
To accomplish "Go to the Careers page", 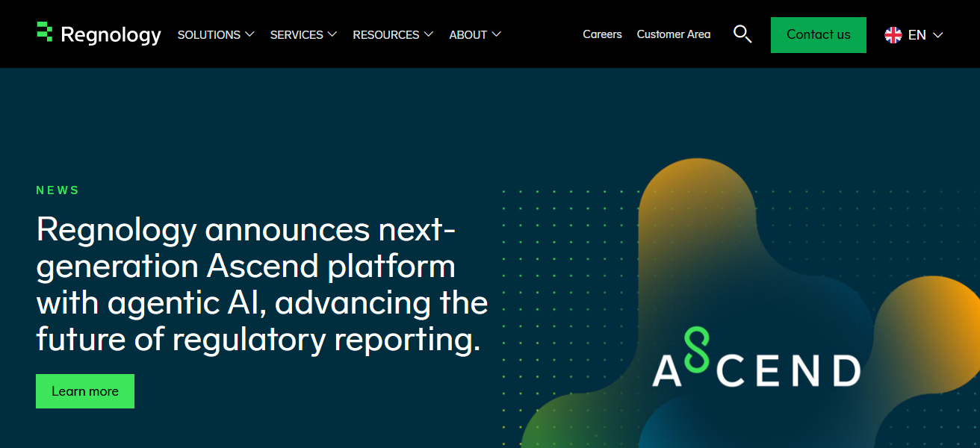I will pyautogui.click(x=602, y=34).
